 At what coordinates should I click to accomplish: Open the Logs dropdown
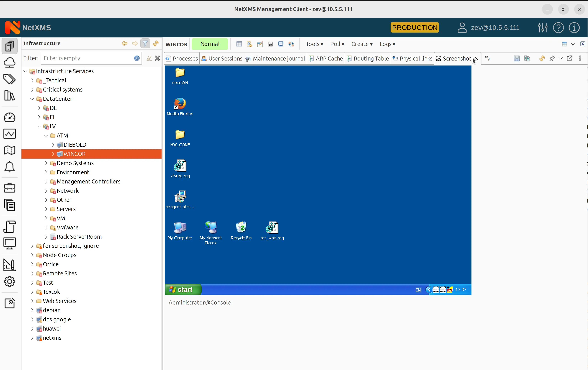click(x=387, y=44)
